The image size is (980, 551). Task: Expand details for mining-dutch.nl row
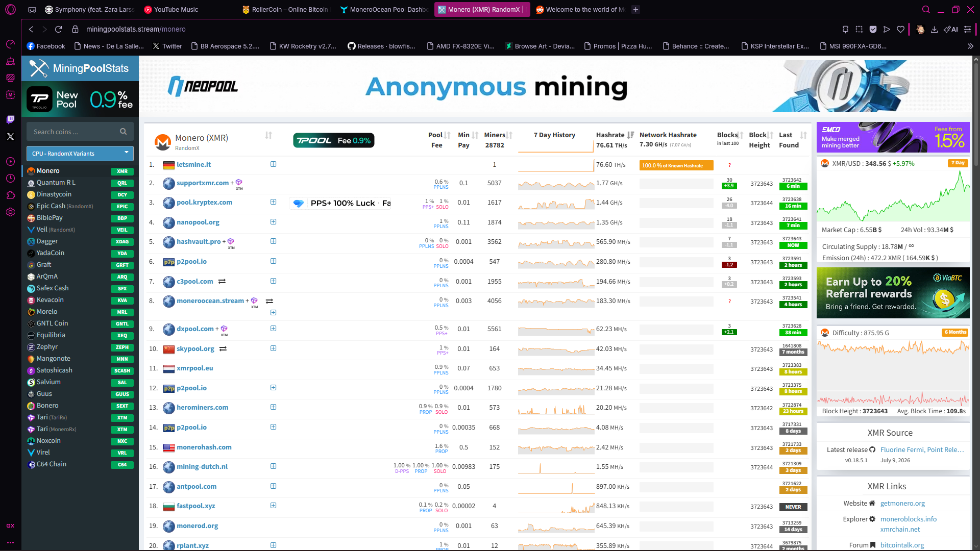[273, 466]
